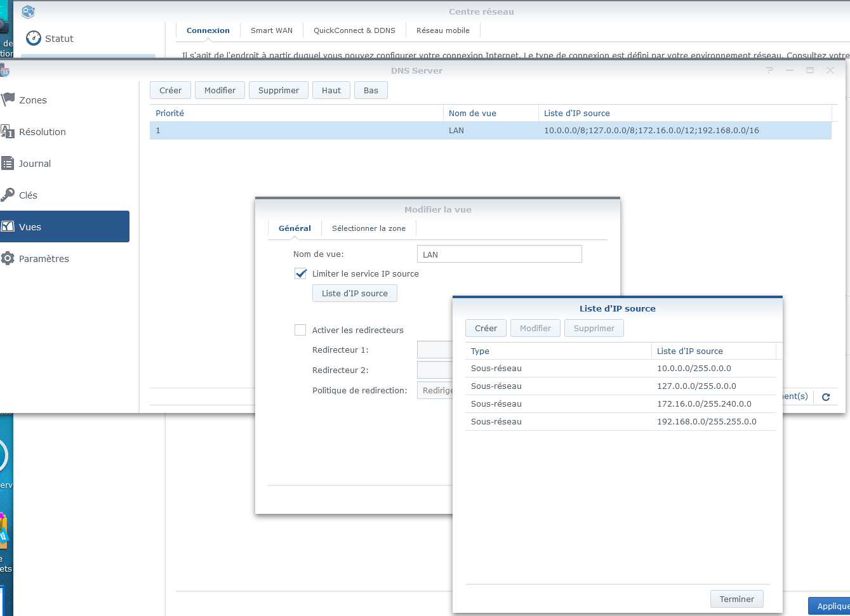Screen dimensions: 850x616
Task: Switch to Sélectionner la zone tab
Action: click(x=368, y=228)
